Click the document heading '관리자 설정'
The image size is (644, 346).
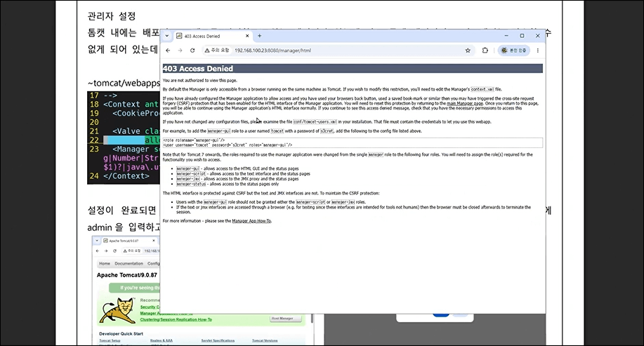point(111,16)
